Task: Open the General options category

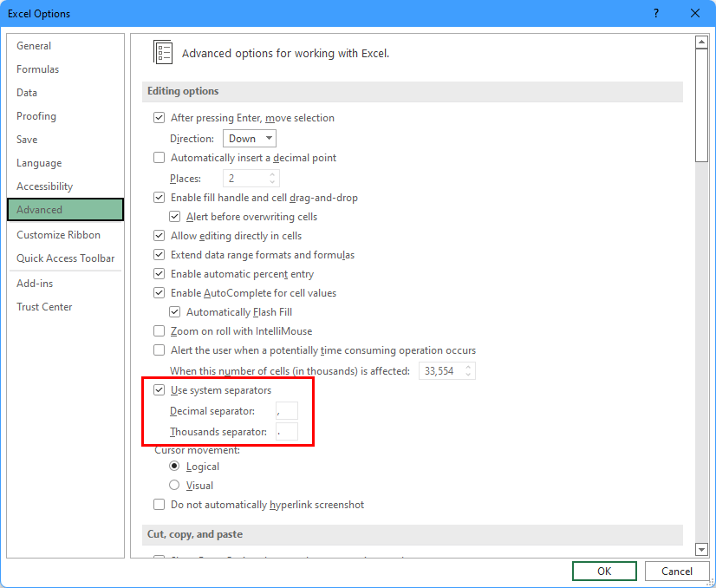Action: click(65, 46)
